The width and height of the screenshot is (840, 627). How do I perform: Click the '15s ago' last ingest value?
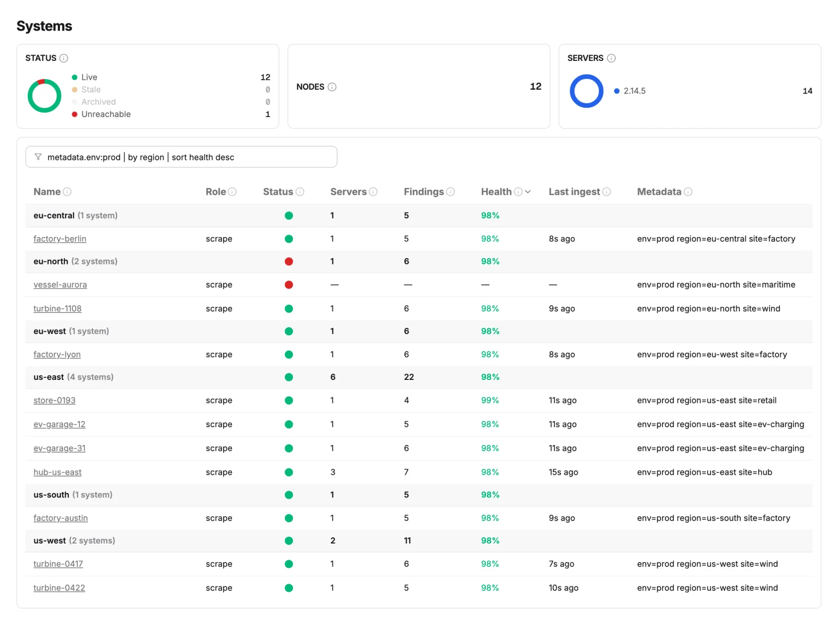click(563, 472)
